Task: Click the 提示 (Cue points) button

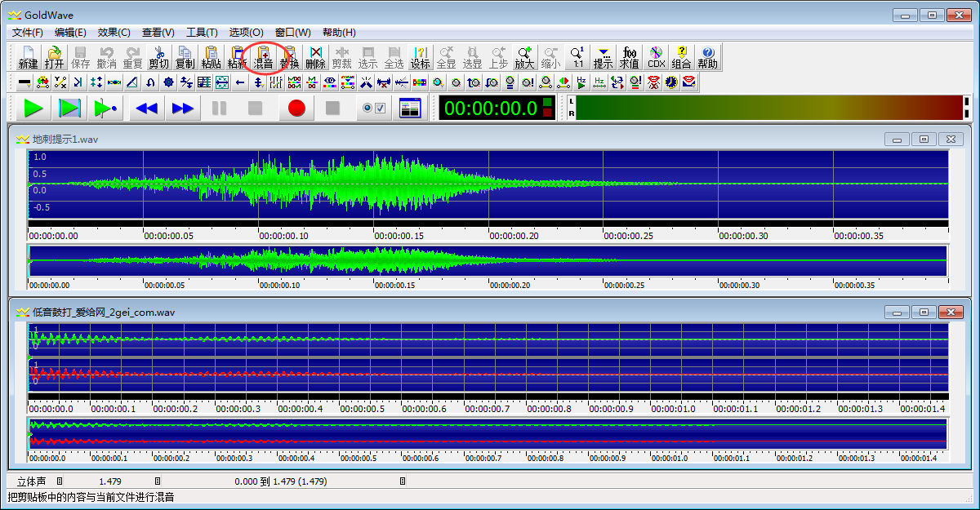Action: pyautogui.click(x=603, y=57)
